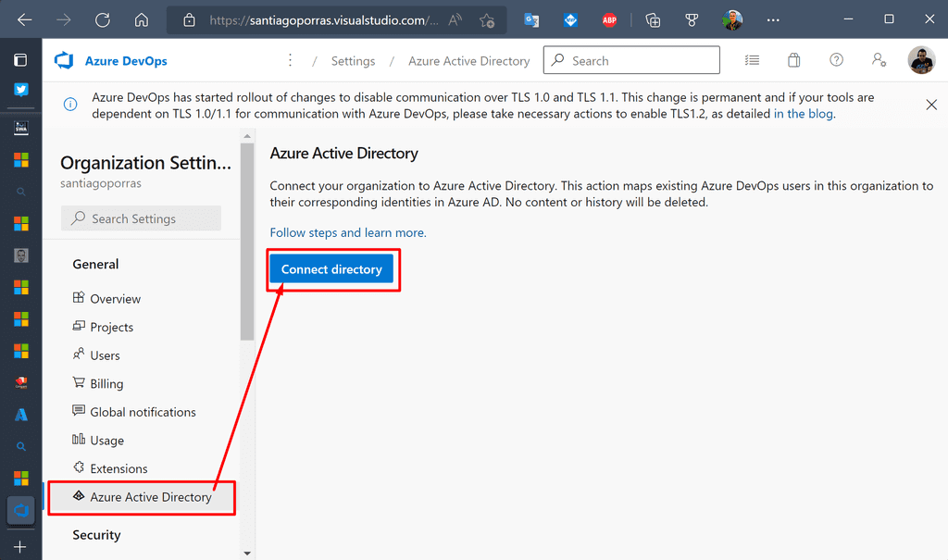Refresh the current browser page

pyautogui.click(x=103, y=20)
